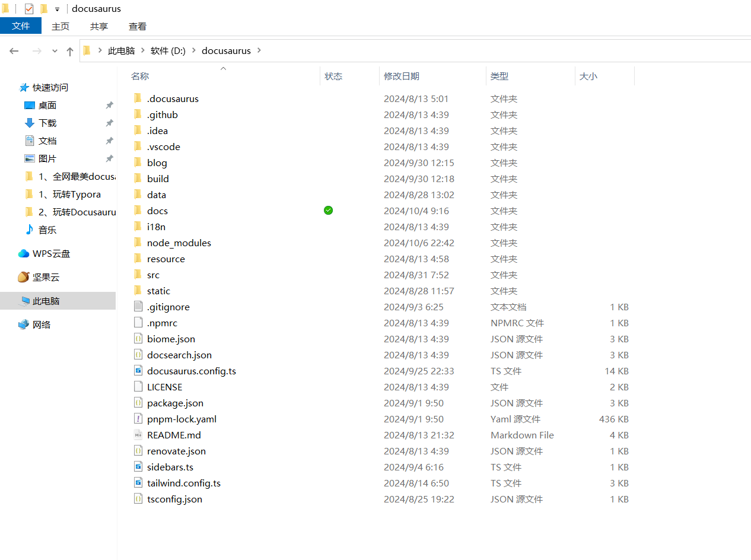Viewport: 751px width, 560px height.
Task: Expand chevron after docusaurus in address bar
Action: (x=258, y=51)
